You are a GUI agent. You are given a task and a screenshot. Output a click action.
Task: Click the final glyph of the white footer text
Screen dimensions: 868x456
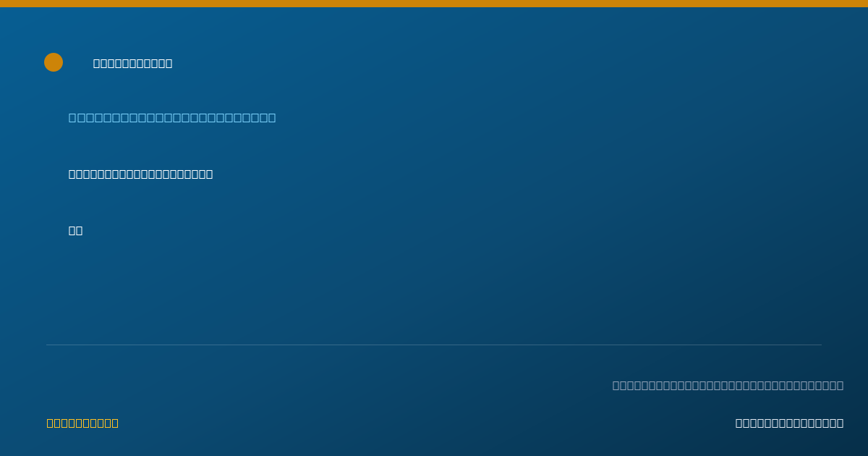(840, 423)
